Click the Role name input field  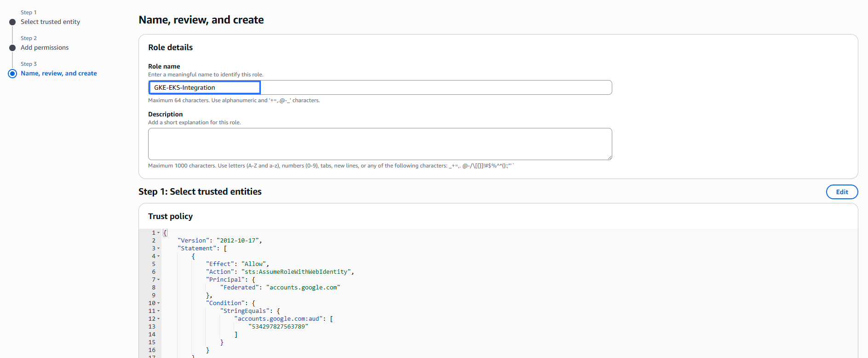click(x=380, y=87)
